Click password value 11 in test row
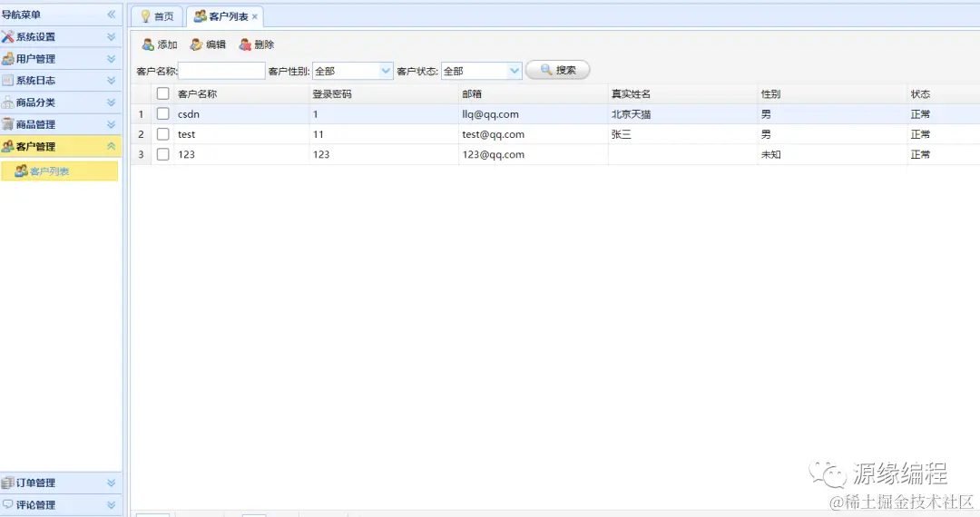 (318, 134)
